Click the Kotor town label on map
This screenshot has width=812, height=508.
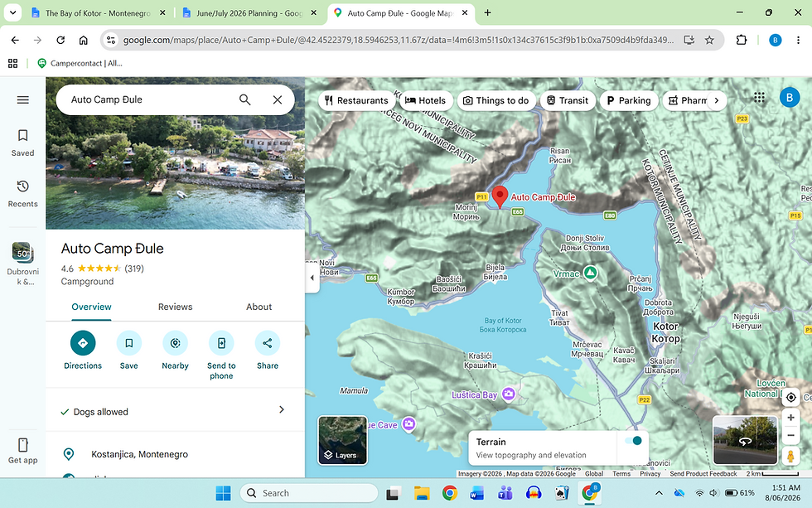click(665, 332)
